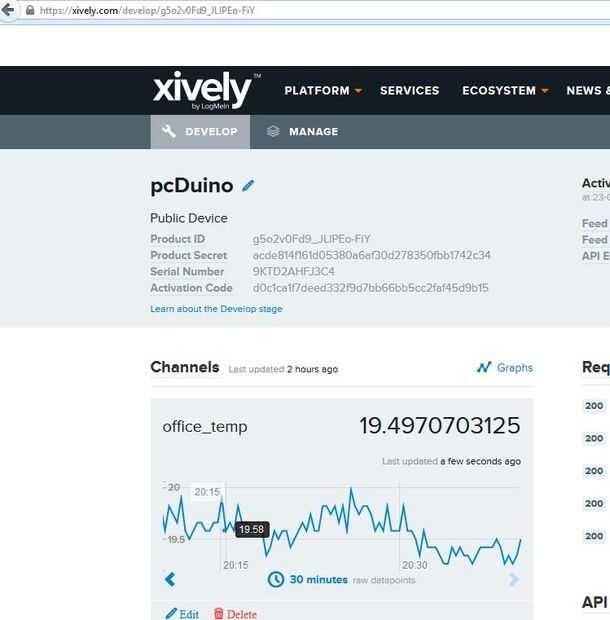Screen dimensions: 610x620
Task: Open the SERVICES menu item
Action: click(410, 91)
